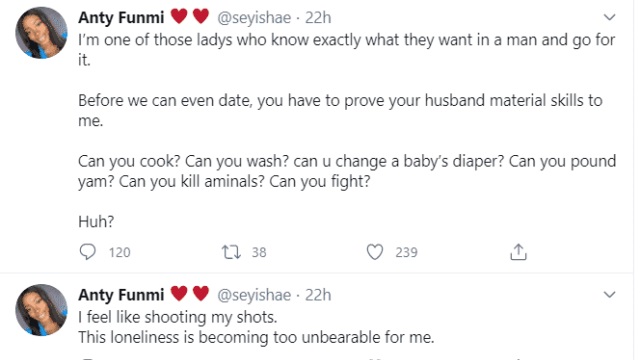
Task: Reply to the husband material tweet
Action: pyautogui.click(x=87, y=252)
